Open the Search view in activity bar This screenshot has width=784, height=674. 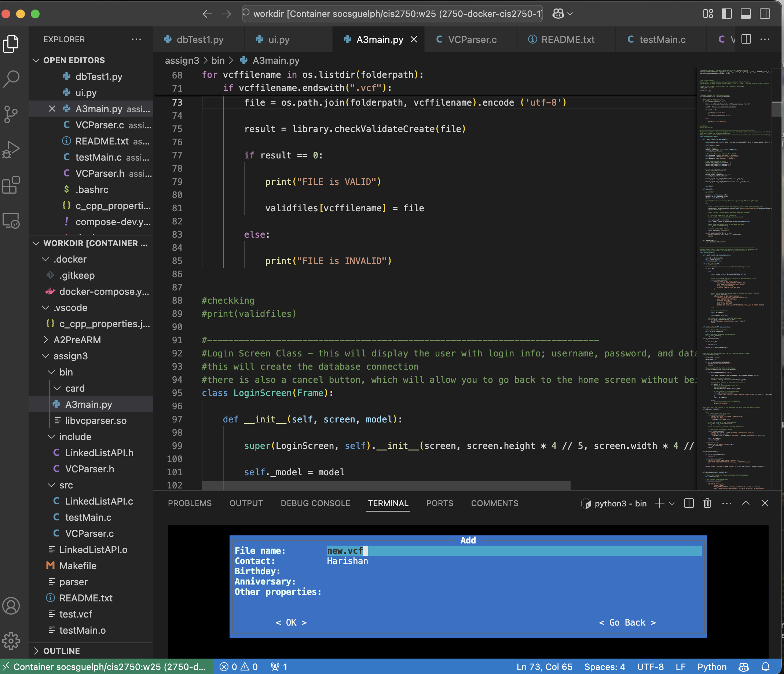(x=11, y=79)
